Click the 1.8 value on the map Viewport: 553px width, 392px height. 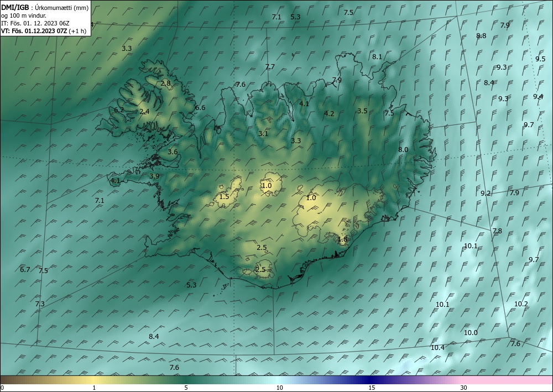click(342, 239)
